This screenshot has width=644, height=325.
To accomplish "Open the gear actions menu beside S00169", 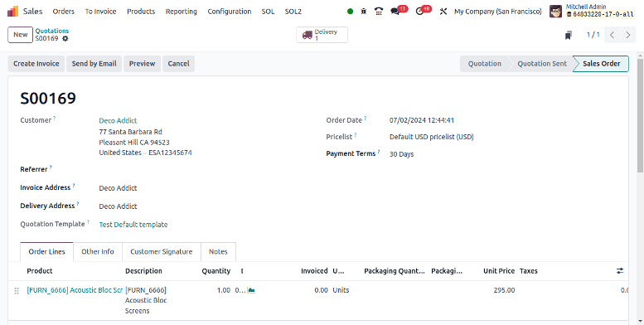I will click(x=65, y=39).
